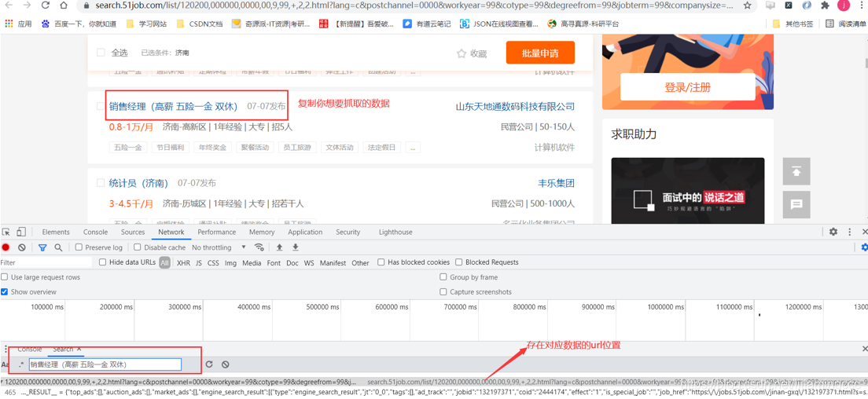Enable the Disable cache checkbox

[x=138, y=247]
